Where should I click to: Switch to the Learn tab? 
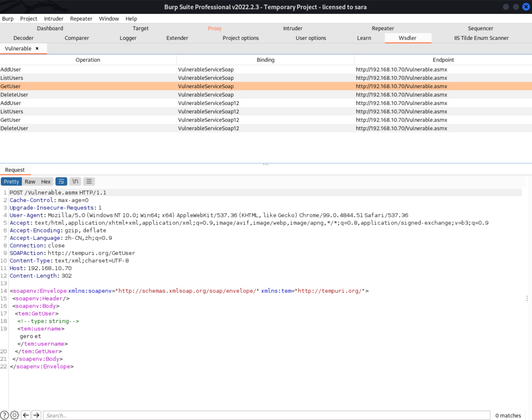pyautogui.click(x=364, y=38)
